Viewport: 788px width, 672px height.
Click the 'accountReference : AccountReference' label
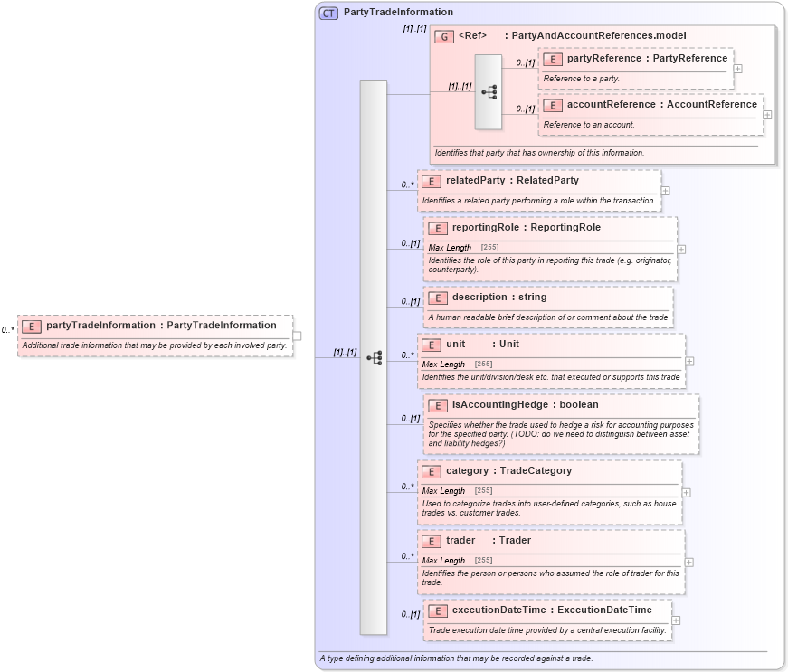coord(662,105)
